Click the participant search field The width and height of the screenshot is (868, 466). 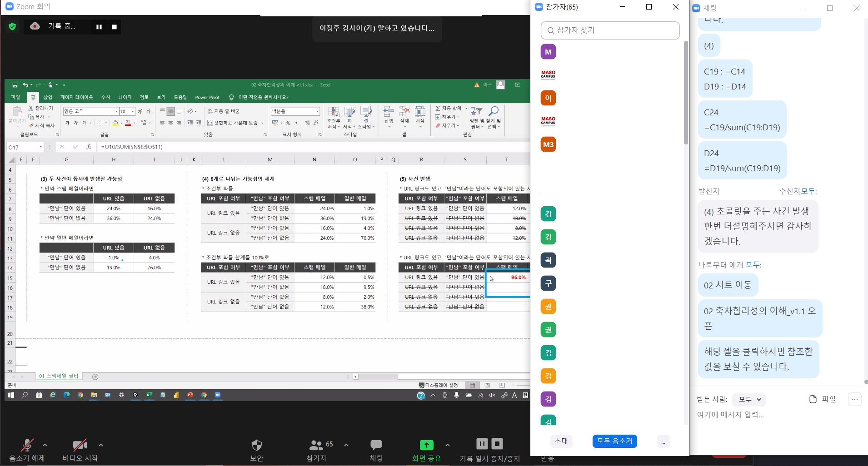coord(610,30)
